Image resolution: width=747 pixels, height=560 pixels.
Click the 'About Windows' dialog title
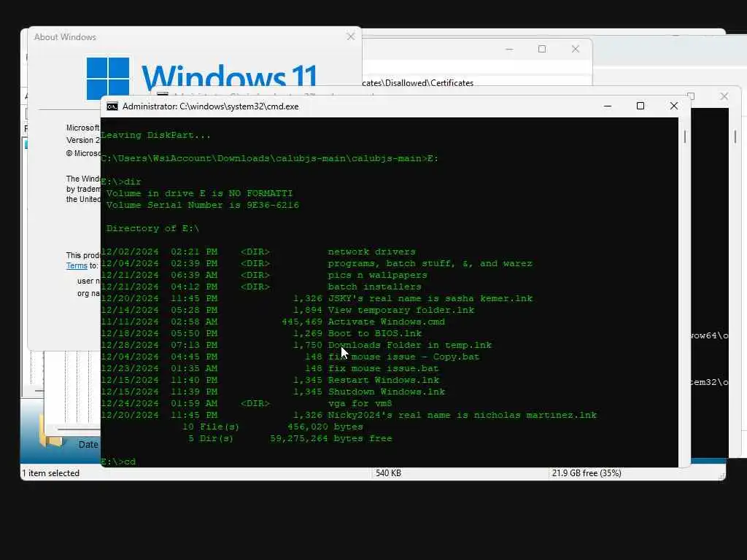(65, 36)
